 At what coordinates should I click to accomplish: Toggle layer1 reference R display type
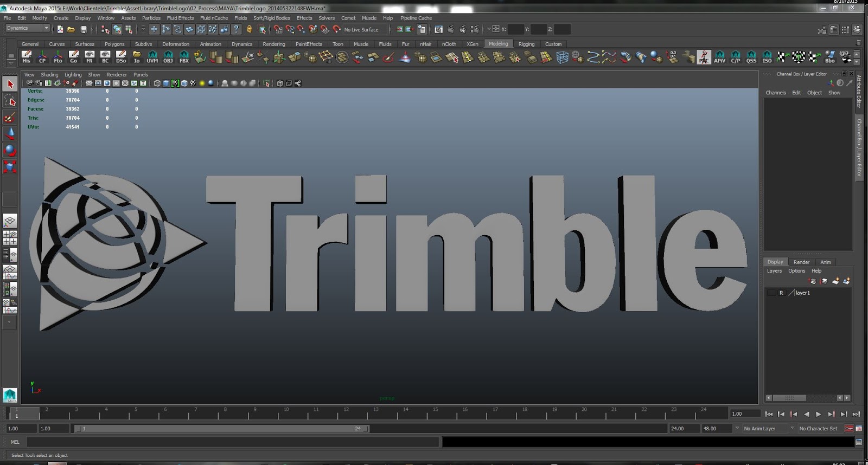(781, 293)
